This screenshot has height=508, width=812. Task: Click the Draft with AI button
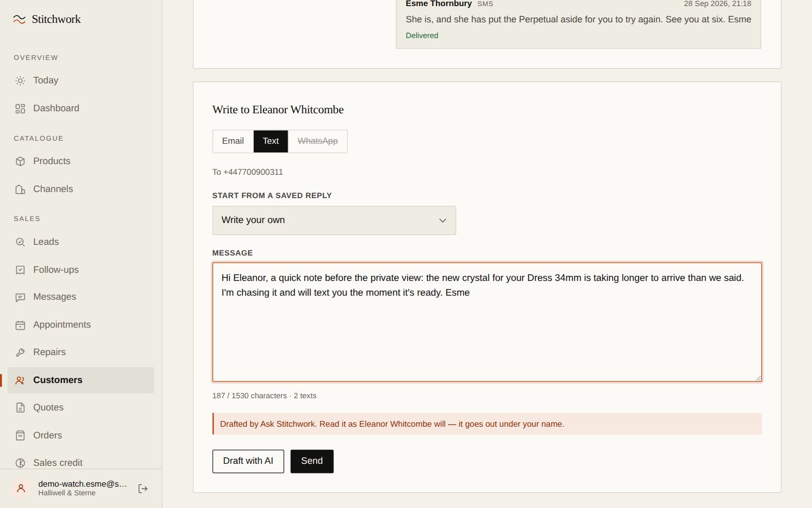248,461
